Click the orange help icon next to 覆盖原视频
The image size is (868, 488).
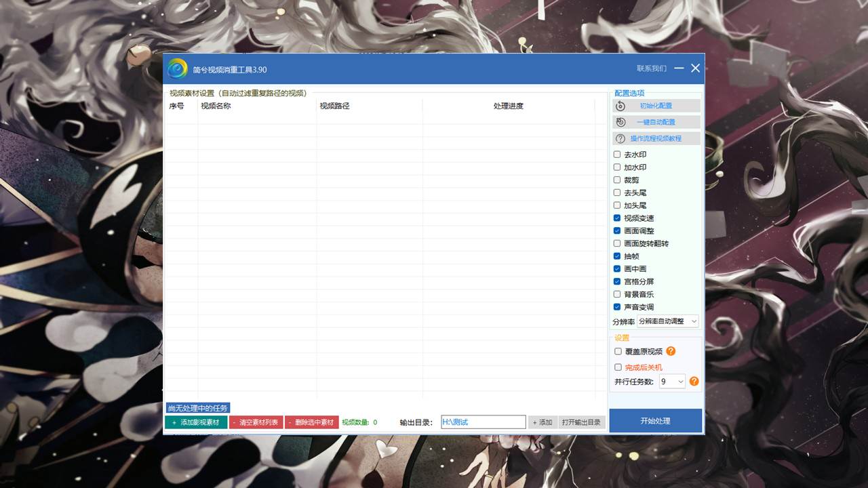click(x=671, y=351)
